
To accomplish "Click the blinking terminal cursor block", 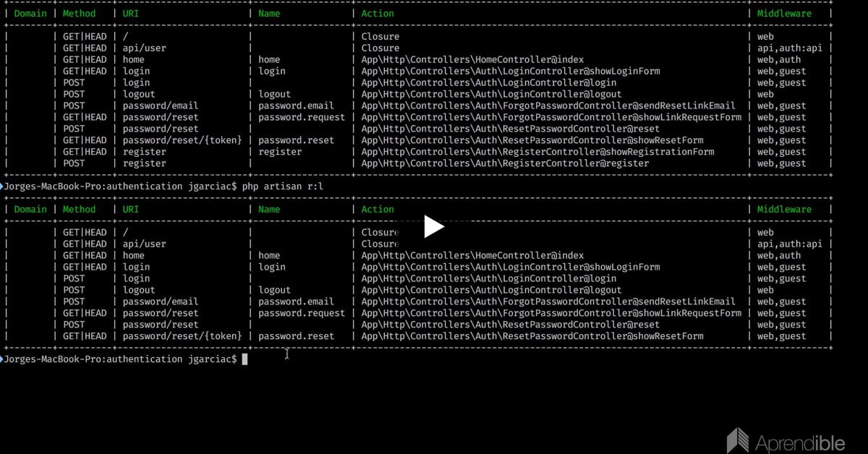I will tap(245, 359).
